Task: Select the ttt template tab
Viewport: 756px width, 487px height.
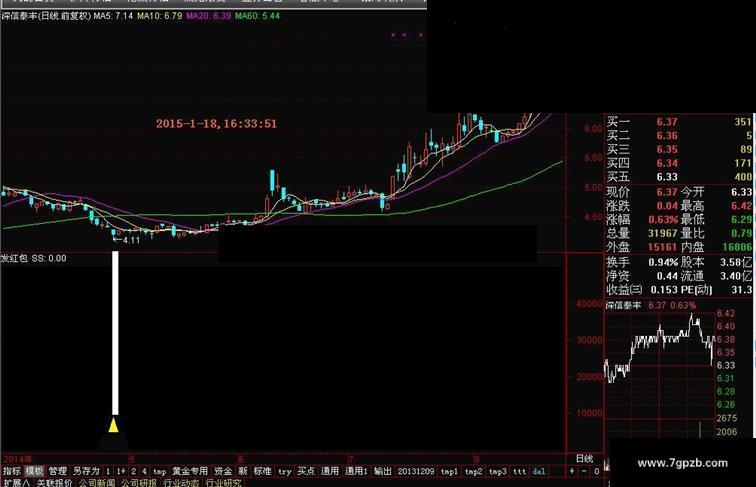Action: click(519, 471)
